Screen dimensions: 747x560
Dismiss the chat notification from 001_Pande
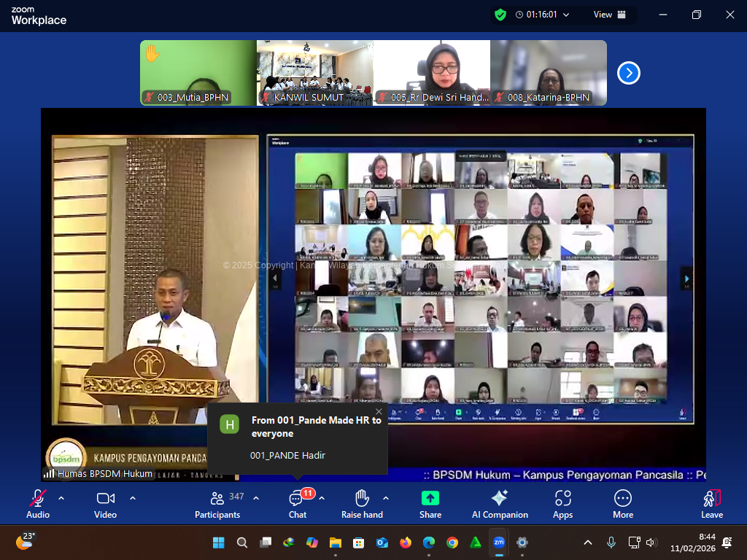coord(379,411)
